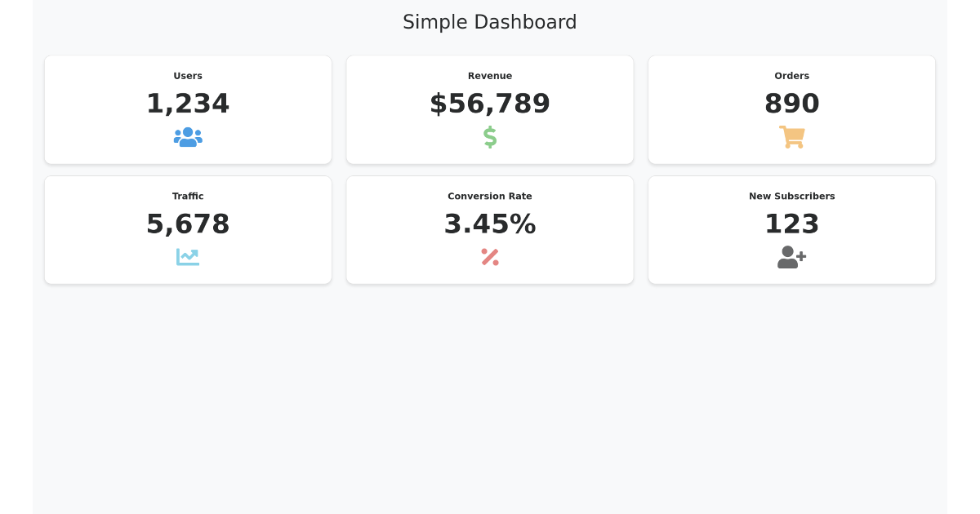Click the Conversion Rate heading
980x514 pixels.
coord(490,197)
